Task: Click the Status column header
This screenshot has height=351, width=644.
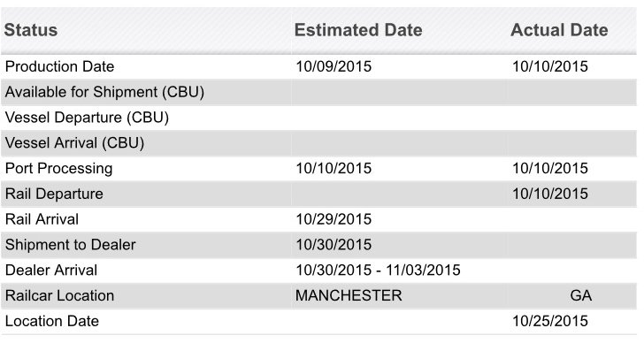Action: click(31, 30)
